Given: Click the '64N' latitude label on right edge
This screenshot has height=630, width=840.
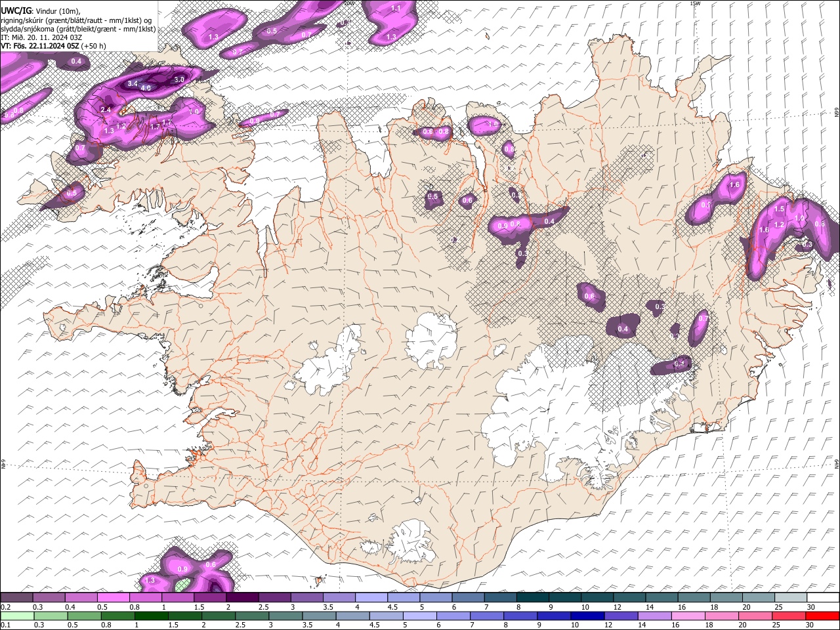Looking at the screenshot, I should [837, 463].
